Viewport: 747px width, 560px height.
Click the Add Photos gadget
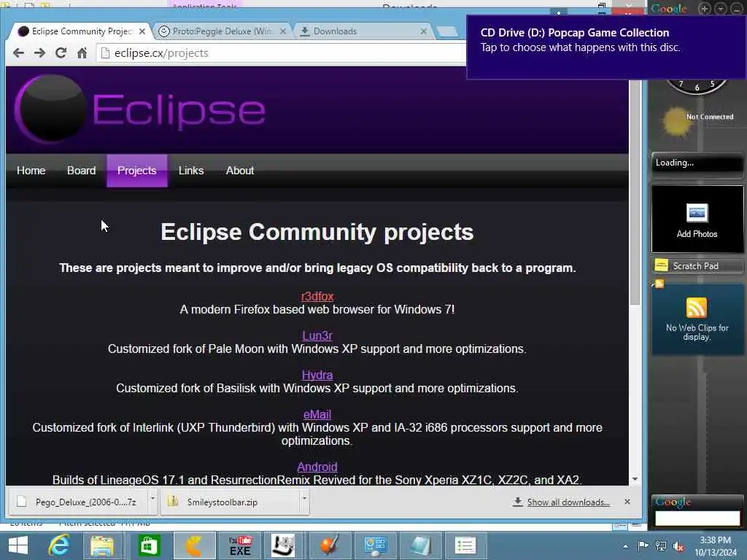[697, 219]
